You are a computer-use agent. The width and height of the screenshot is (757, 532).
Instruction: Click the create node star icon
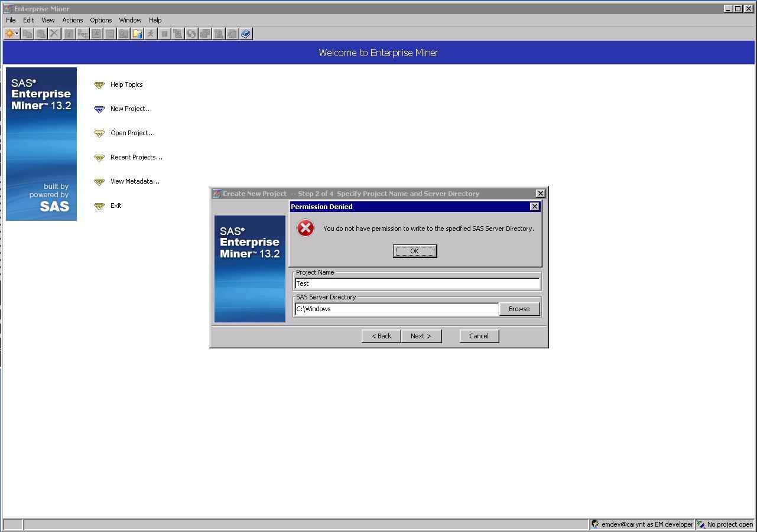point(8,34)
